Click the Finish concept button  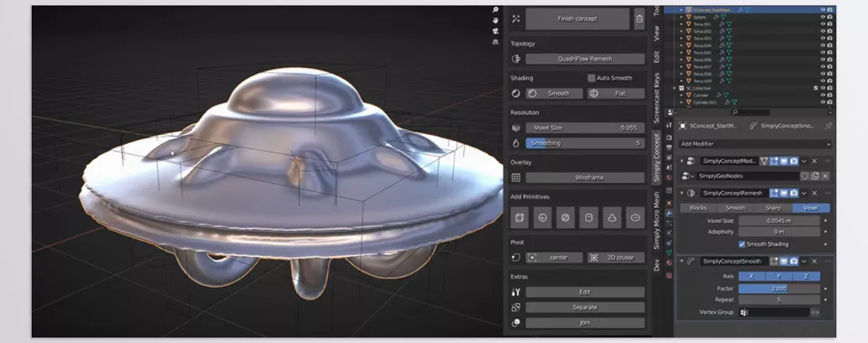(578, 19)
